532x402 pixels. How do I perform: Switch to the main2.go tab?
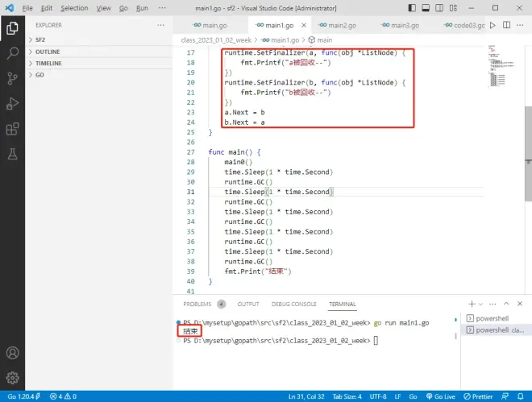(x=338, y=25)
